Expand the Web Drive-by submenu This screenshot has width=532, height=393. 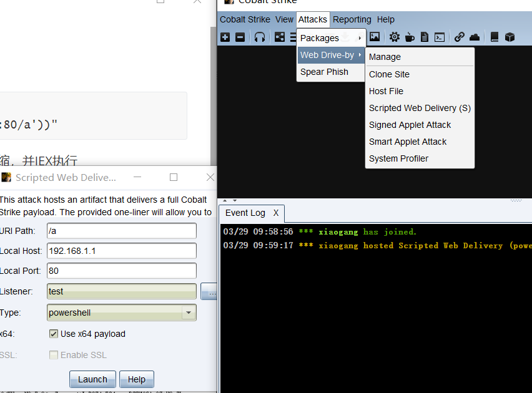[x=331, y=55]
